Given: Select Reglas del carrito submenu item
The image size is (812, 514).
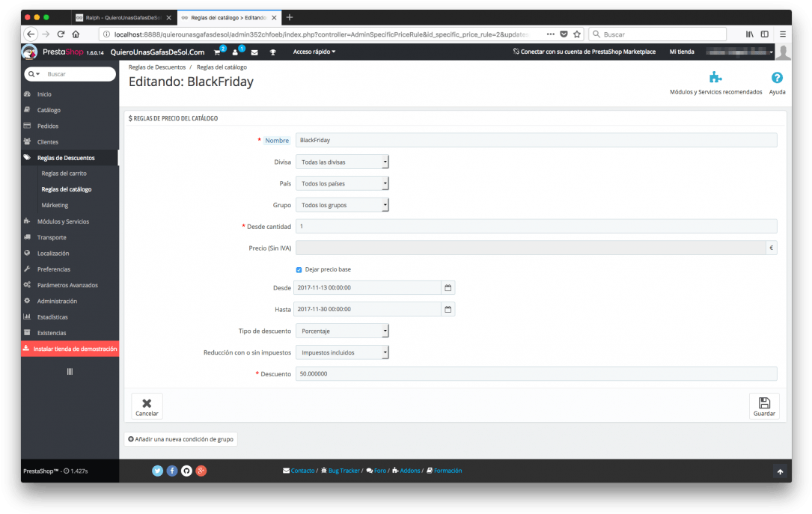Looking at the screenshot, I should tap(64, 174).
